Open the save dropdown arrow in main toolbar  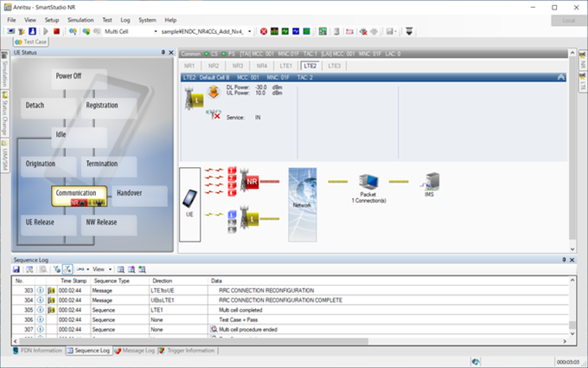(395, 31)
